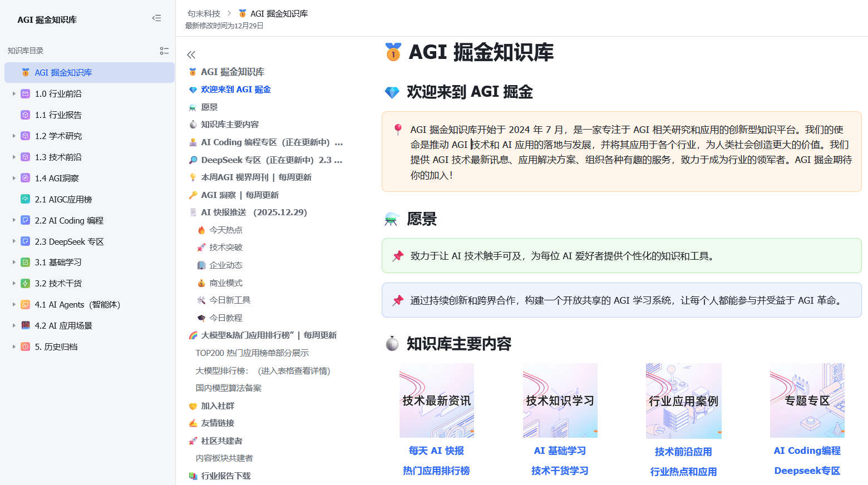Collapse the outline panel with the double chevron

191,55
